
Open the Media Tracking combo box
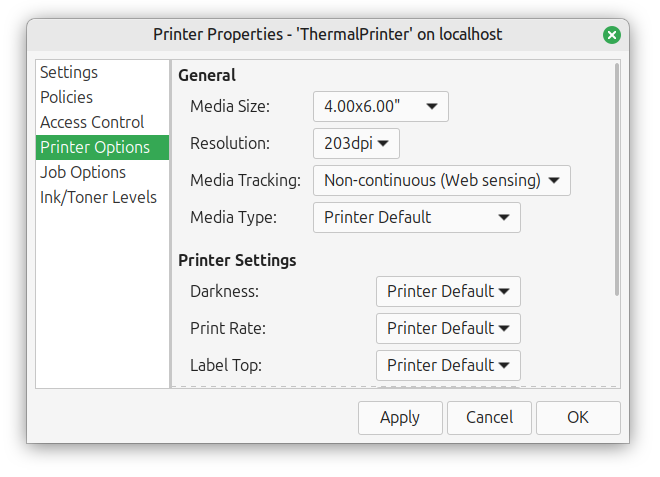(441, 181)
